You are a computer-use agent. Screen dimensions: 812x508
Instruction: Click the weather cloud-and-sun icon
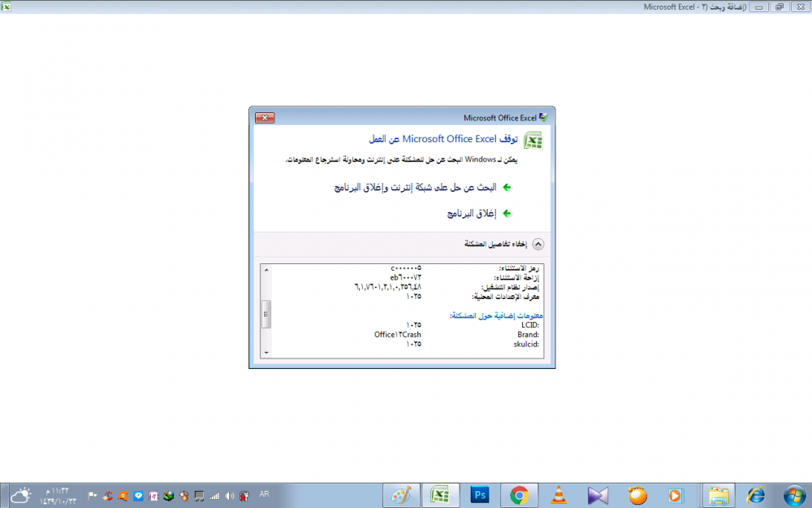tap(21, 496)
